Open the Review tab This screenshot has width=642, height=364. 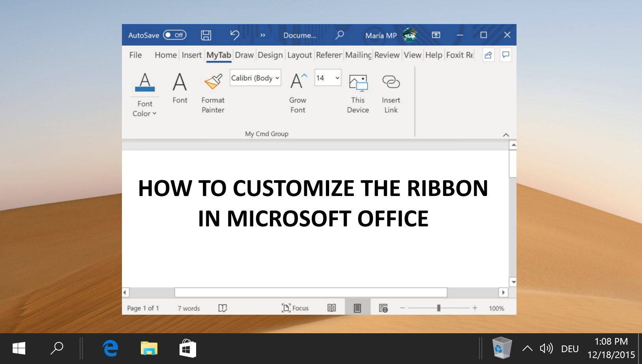click(x=387, y=55)
